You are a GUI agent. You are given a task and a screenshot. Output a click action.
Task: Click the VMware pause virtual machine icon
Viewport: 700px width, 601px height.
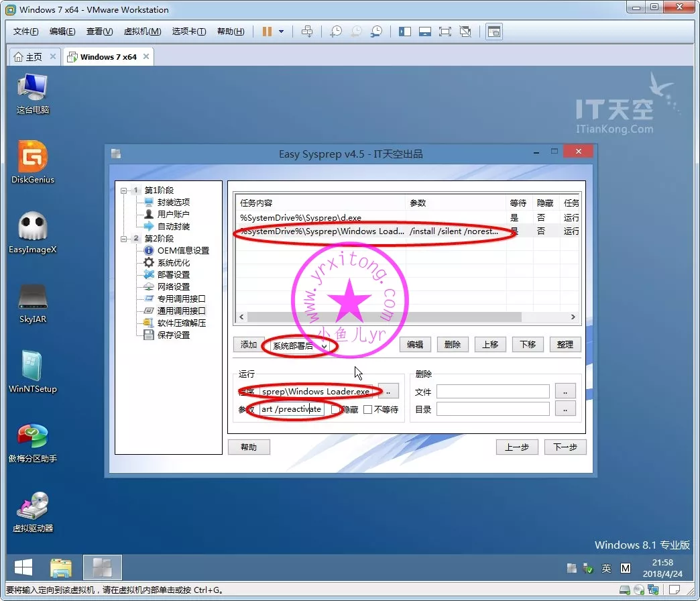pos(267,32)
